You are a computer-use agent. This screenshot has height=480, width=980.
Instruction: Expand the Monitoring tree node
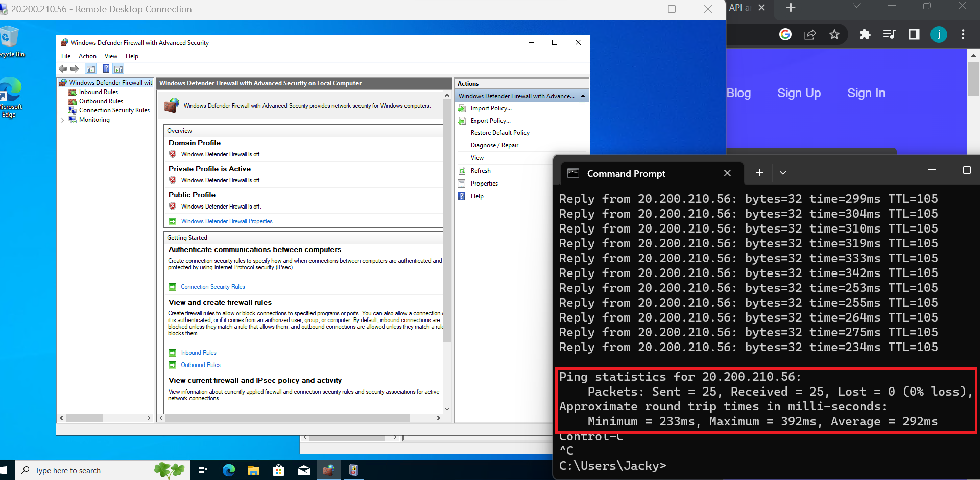62,120
